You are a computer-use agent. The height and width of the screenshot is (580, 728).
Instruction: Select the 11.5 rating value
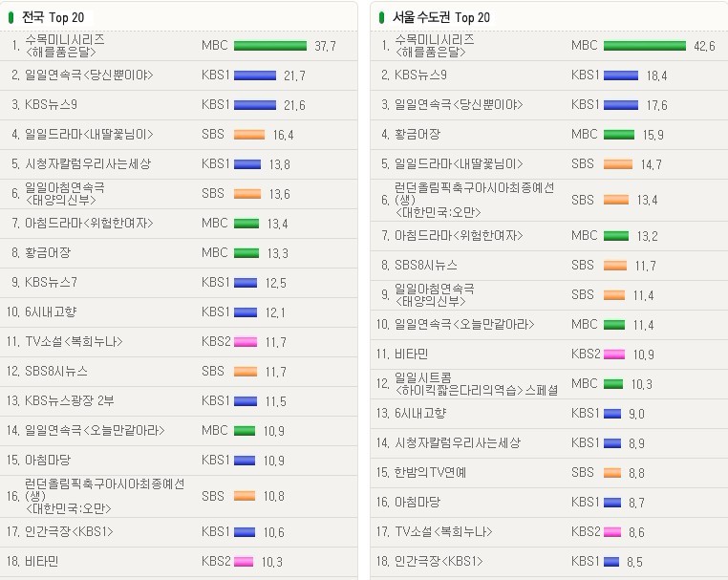pos(276,401)
